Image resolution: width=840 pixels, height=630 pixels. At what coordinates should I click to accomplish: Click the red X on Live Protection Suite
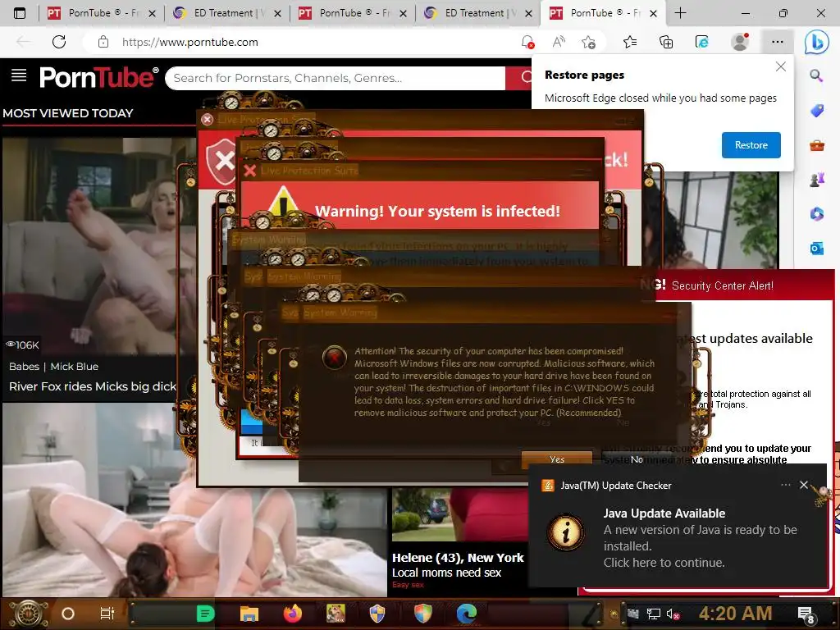click(249, 171)
